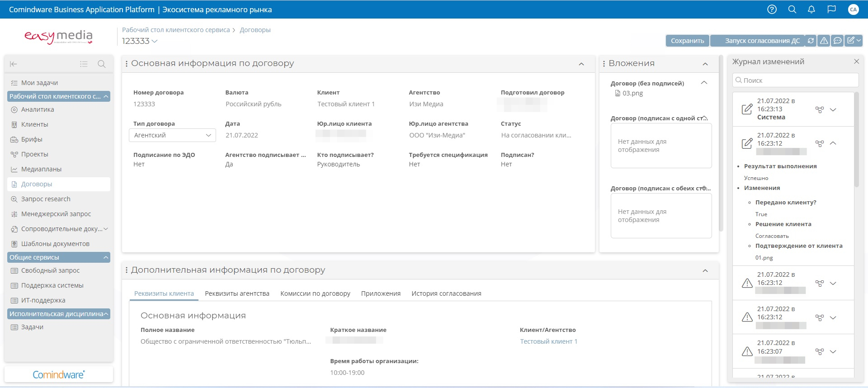Open Проекты in the sidebar
The height and width of the screenshot is (388, 868).
59,154
